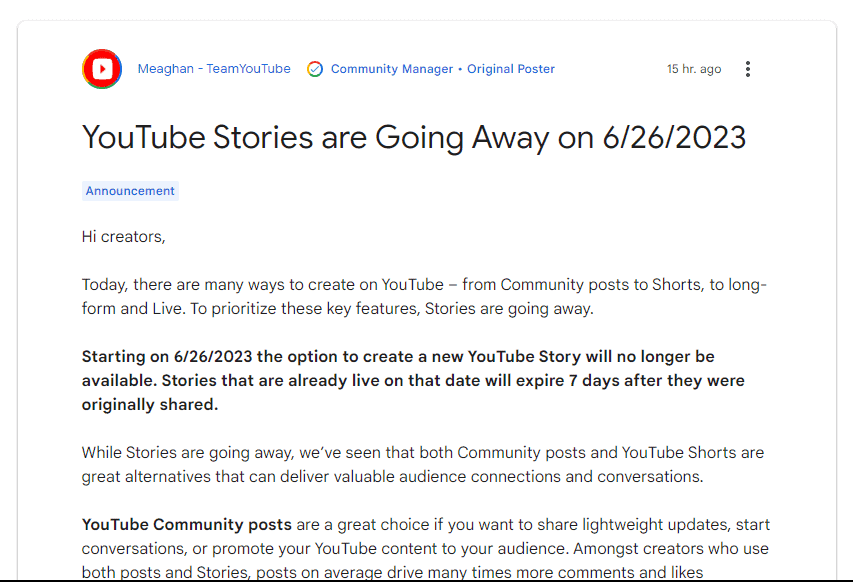
Task: Click the '15 hr. ago' timestamp
Action: pyautogui.click(x=694, y=69)
